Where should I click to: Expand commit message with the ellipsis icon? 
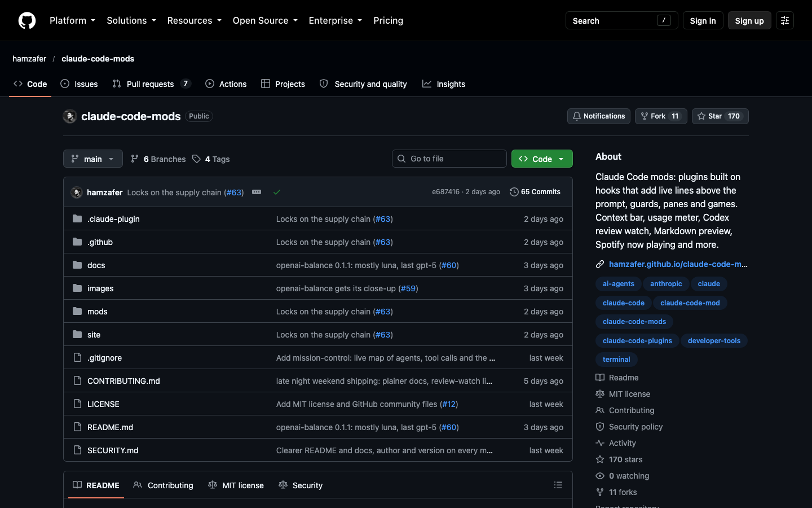(257, 192)
